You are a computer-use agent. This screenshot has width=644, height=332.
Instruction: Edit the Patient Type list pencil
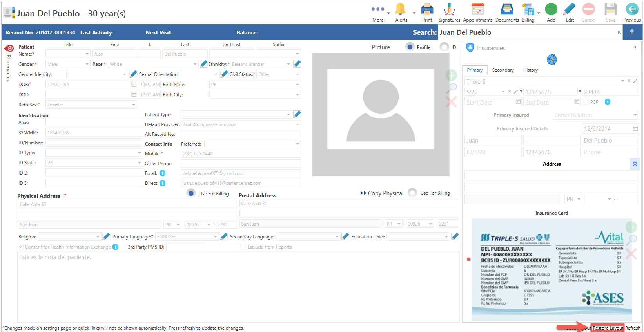coord(297,114)
